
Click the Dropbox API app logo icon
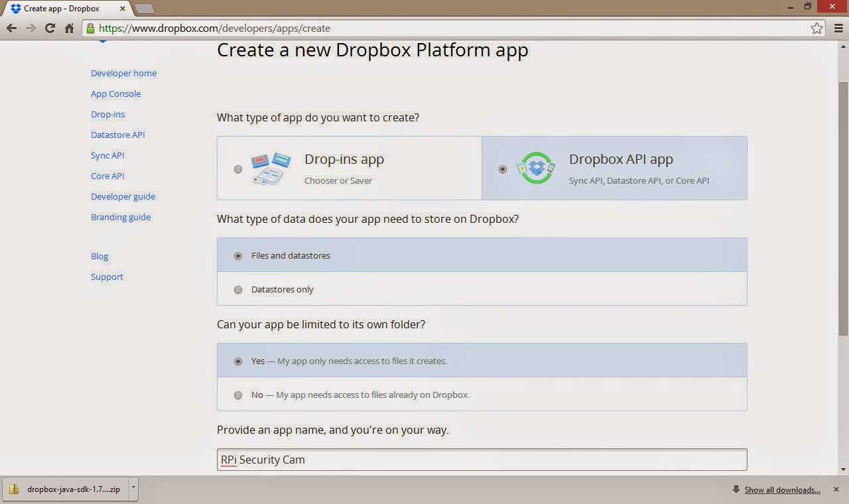click(535, 168)
